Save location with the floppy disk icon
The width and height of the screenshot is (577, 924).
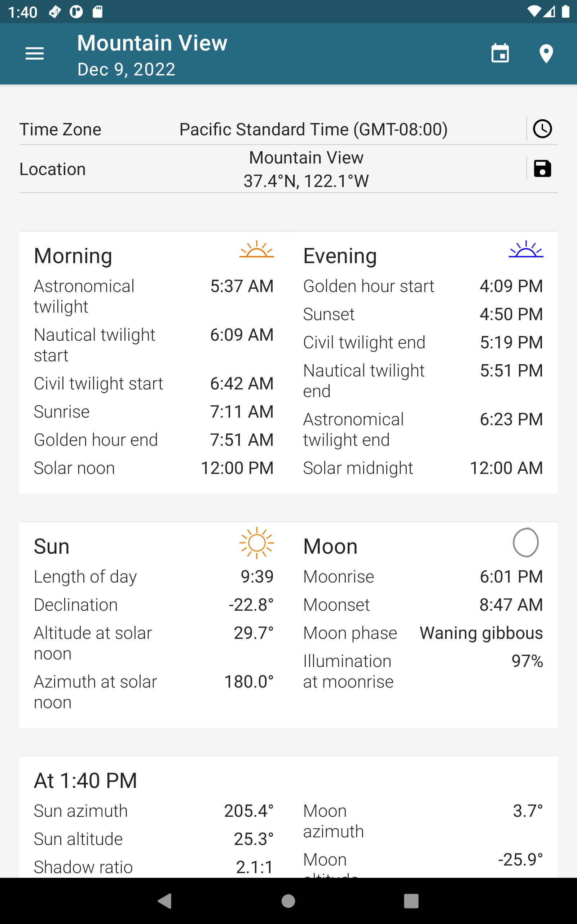(x=542, y=169)
